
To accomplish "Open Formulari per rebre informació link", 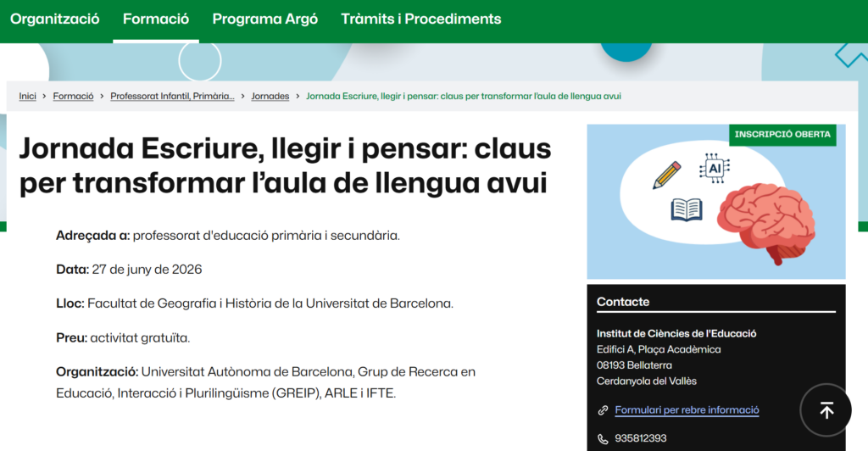I will [687, 410].
